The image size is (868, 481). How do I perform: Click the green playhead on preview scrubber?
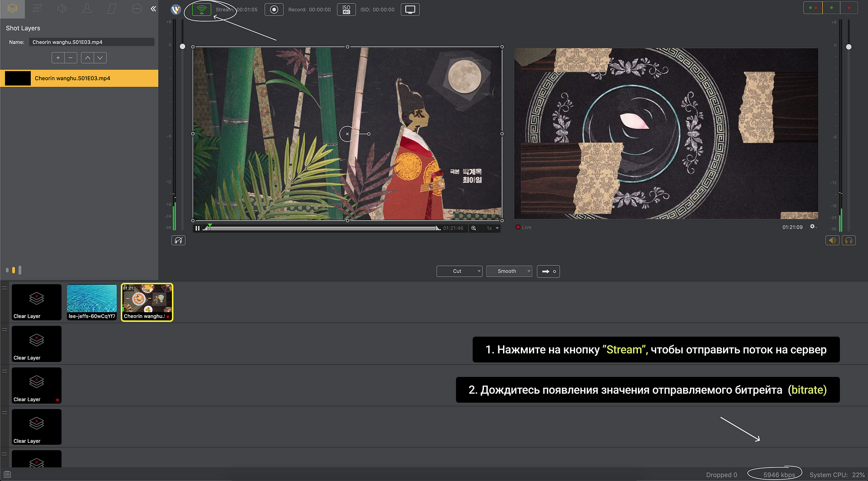(210, 226)
